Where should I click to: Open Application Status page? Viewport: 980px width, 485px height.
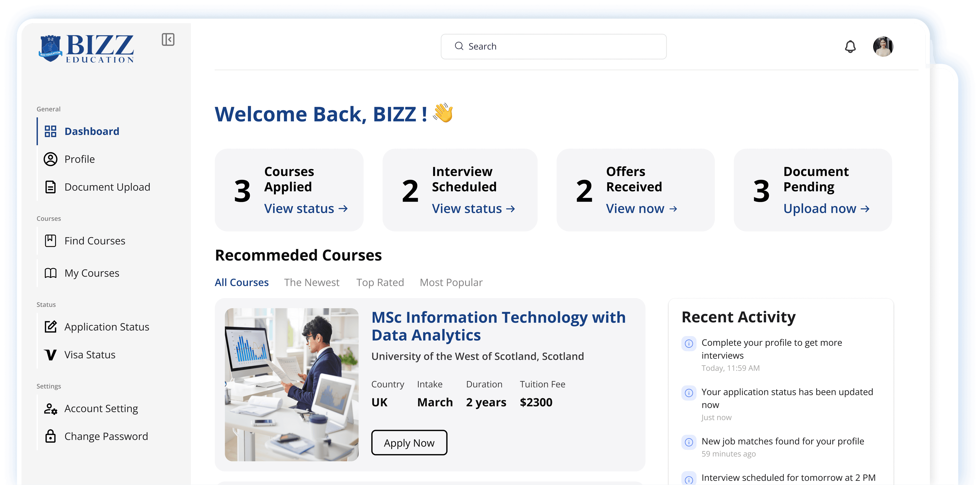(x=106, y=326)
